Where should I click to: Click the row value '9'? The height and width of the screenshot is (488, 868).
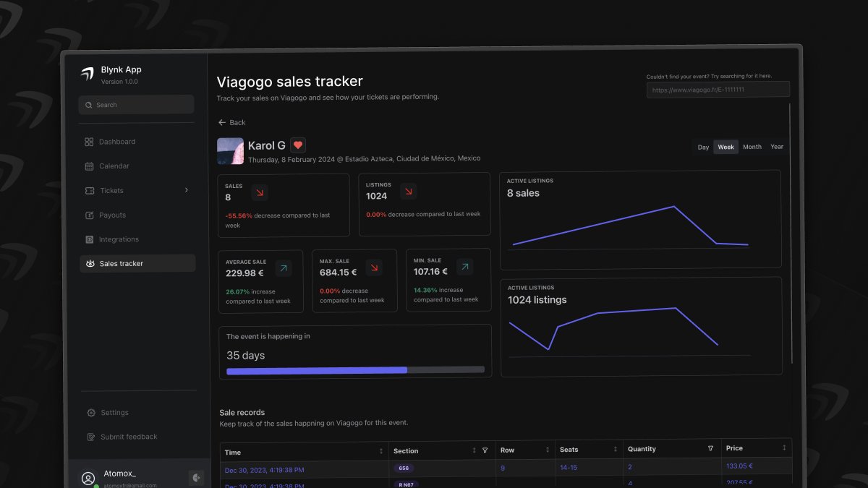click(x=503, y=468)
